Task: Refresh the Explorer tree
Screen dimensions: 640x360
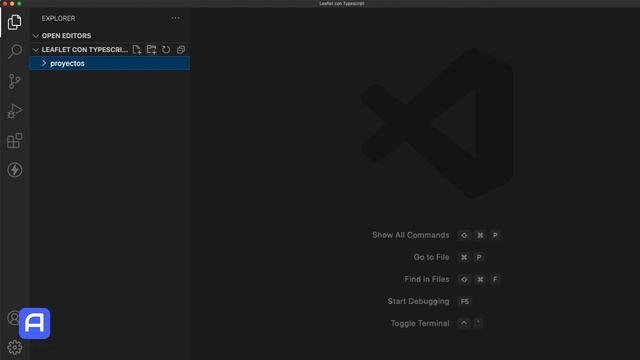Action: [x=166, y=50]
